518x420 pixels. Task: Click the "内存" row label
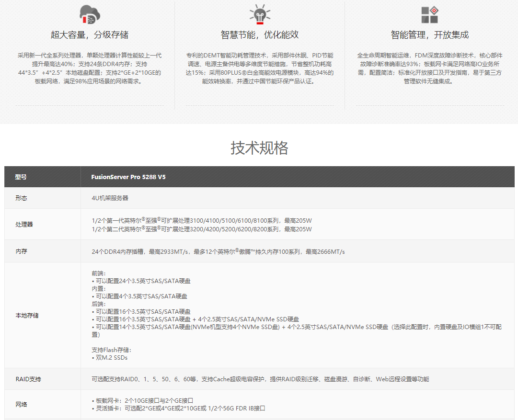click(x=21, y=251)
